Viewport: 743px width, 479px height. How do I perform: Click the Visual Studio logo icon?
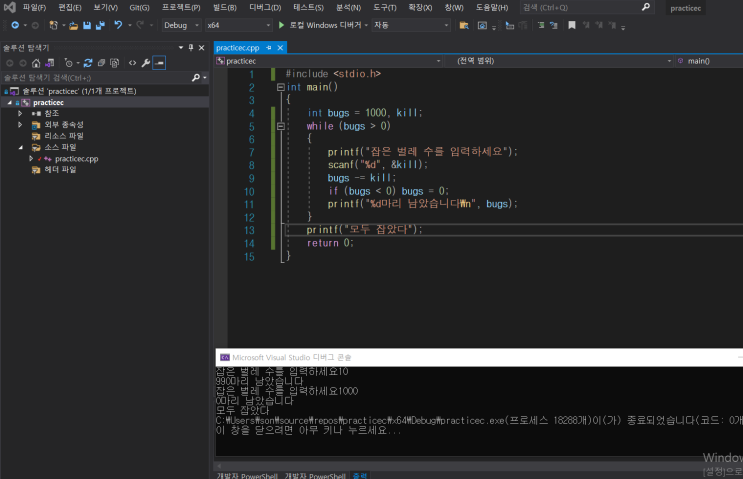9,7
